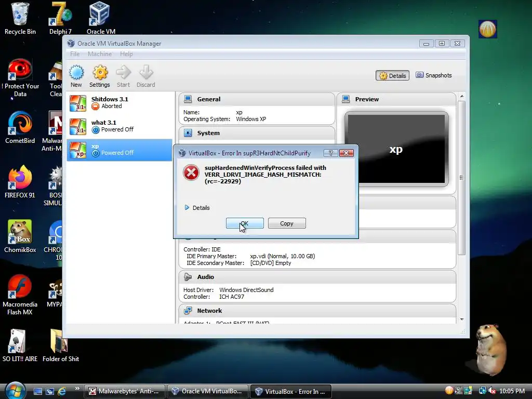This screenshot has width=532, height=399.
Task: Click the orange globe gadget at top right
Action: click(487, 29)
